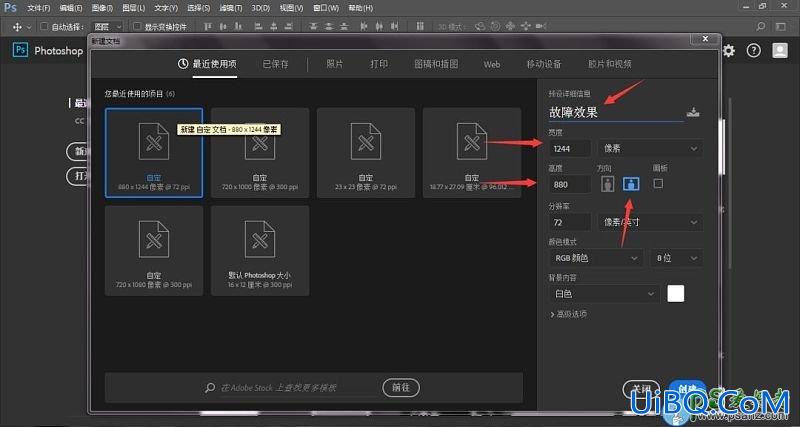Click the distribute horizontal centers icon
Viewport: 800px width, 427px height.
[x=380, y=27]
